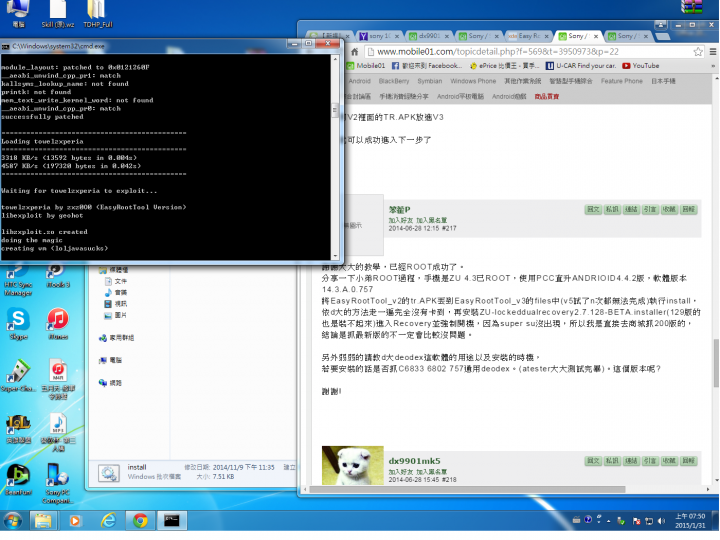Switch to the cmd window from the taskbar
Viewport: 720px width, 540px height.
(x=172, y=521)
